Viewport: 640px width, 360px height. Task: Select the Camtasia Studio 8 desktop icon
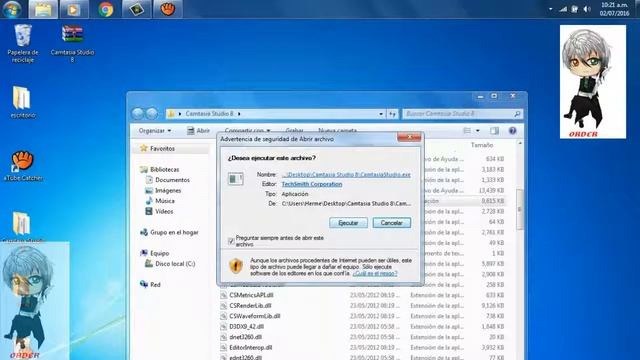[72, 43]
